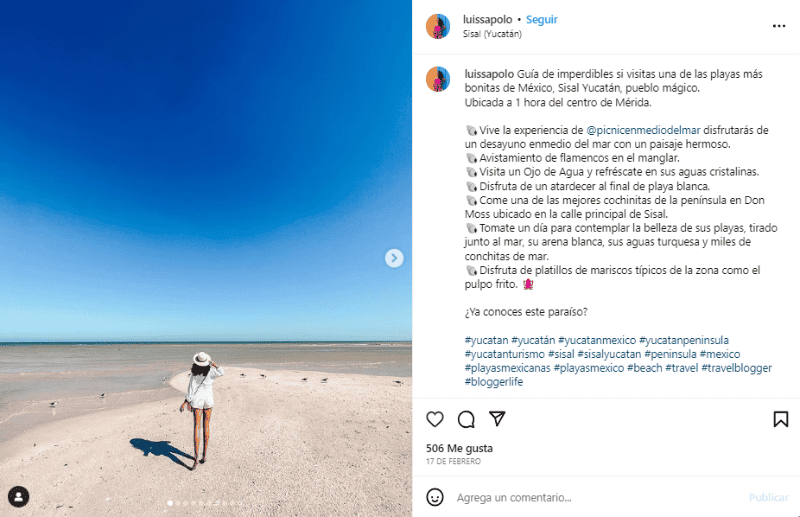This screenshot has height=517, width=800.
Task: Click the avatar beside the caption
Action: pos(438,79)
